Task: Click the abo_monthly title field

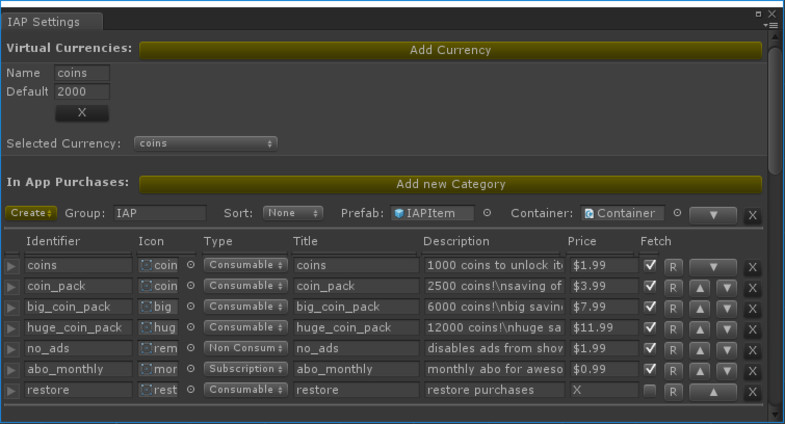Action: pyautogui.click(x=355, y=369)
